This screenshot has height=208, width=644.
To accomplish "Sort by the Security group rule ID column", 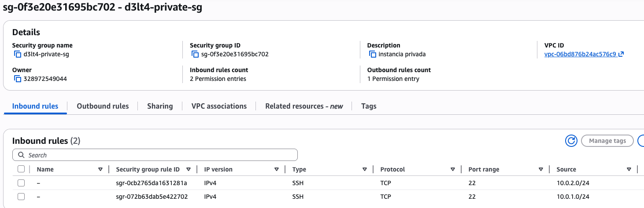I will [x=189, y=169].
